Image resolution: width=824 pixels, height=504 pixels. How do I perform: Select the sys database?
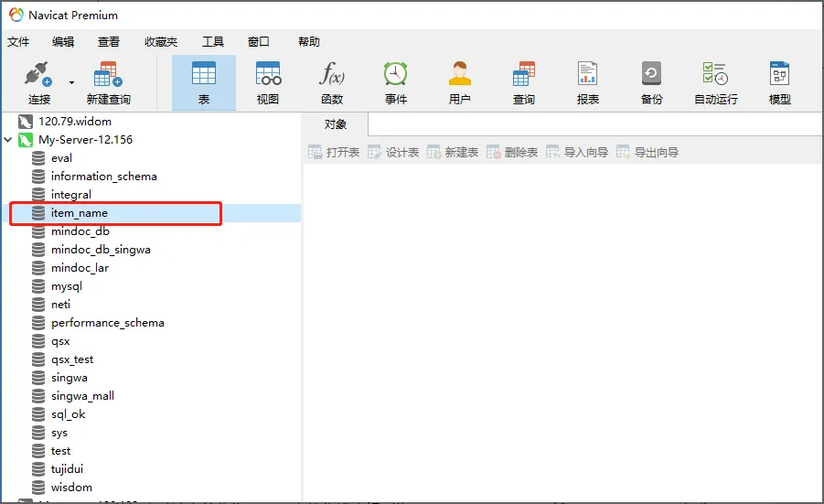pos(59,433)
